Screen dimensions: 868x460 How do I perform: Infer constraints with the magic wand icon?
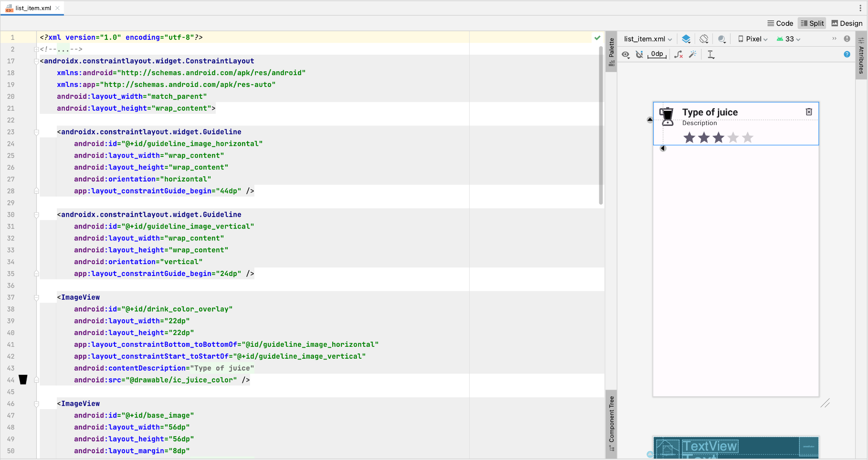[x=693, y=54]
